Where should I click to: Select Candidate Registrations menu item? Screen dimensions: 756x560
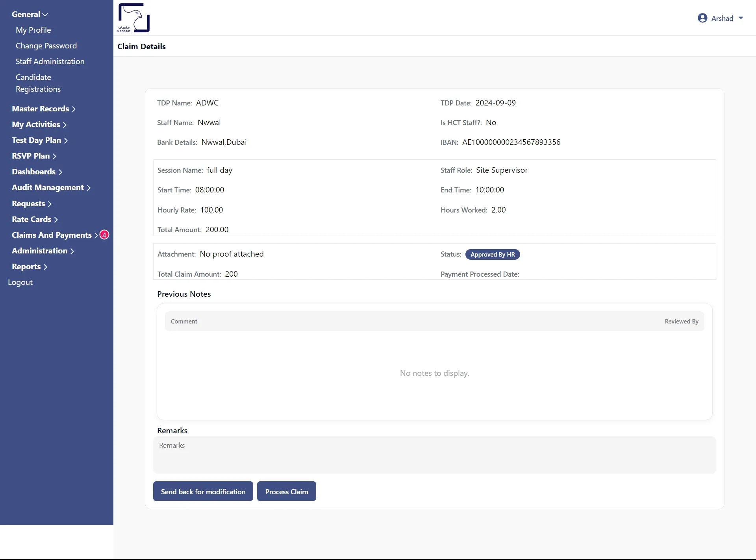[x=38, y=83]
